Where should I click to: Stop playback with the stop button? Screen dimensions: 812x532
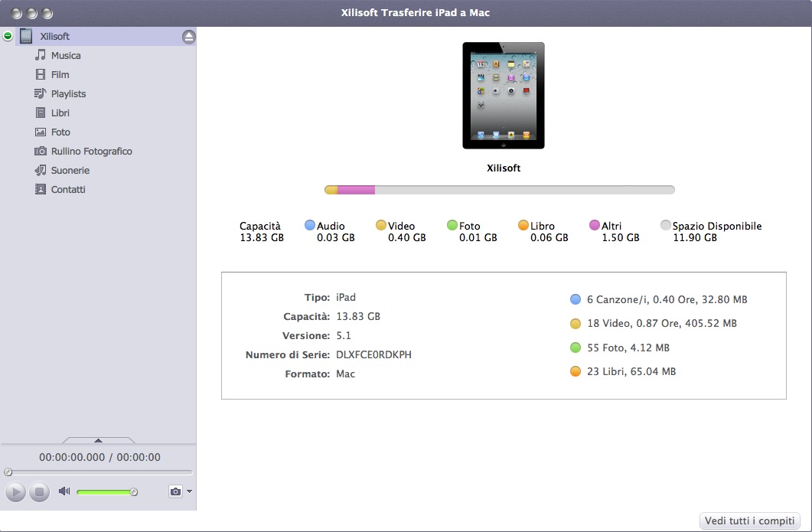point(38,491)
